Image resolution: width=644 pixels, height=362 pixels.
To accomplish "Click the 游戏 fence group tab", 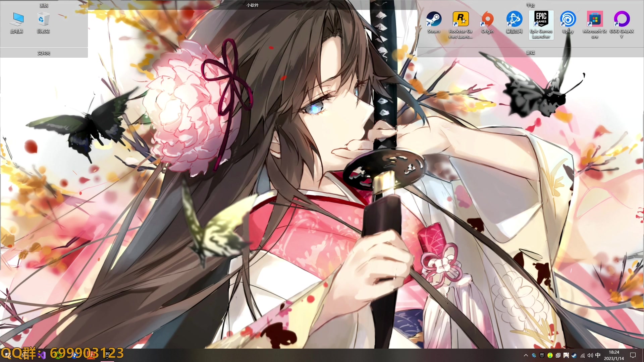I will [530, 53].
